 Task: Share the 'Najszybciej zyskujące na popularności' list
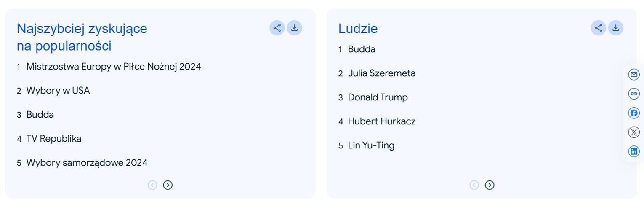[x=277, y=28]
